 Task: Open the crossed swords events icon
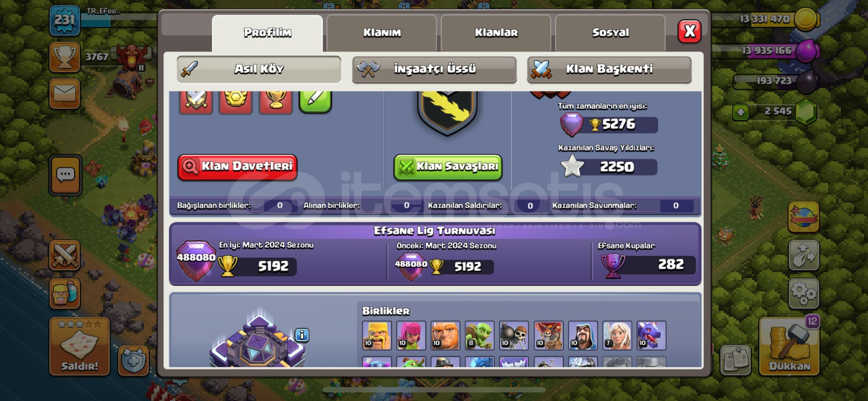coord(65,255)
